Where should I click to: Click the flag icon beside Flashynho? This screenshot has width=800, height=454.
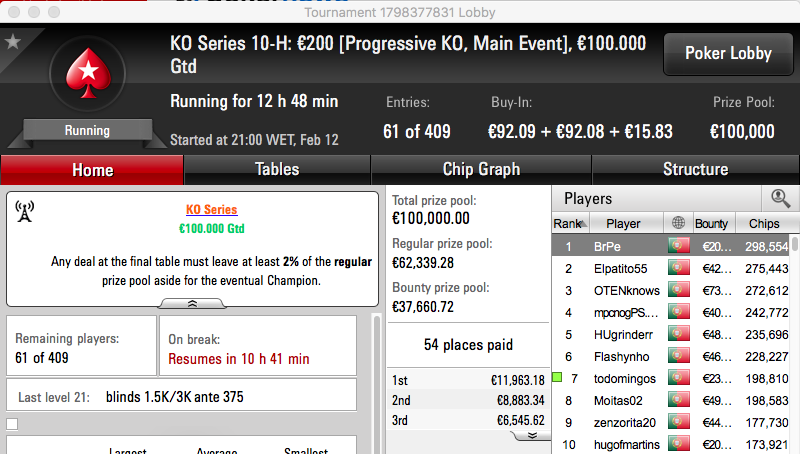[679, 356]
